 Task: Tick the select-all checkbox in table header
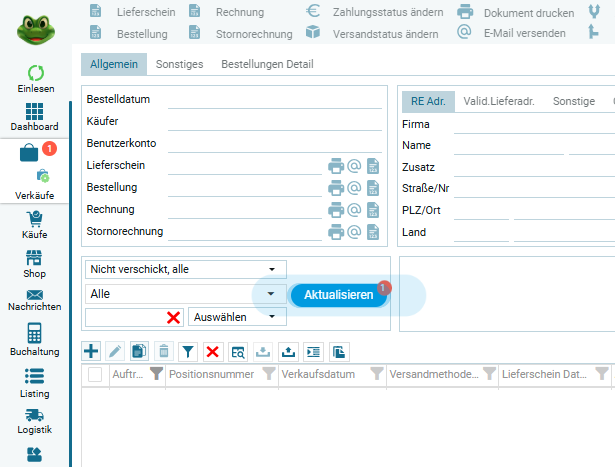click(x=95, y=374)
